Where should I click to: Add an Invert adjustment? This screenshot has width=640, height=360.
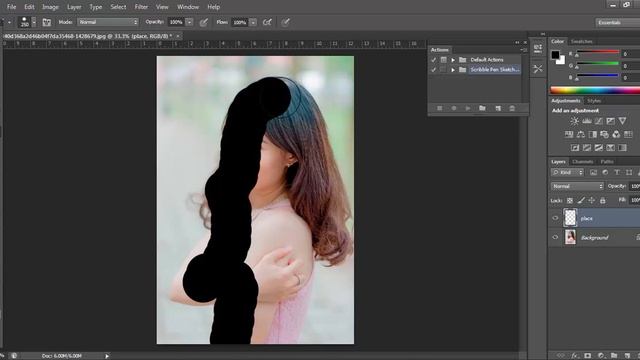pyautogui.click(x=575, y=148)
